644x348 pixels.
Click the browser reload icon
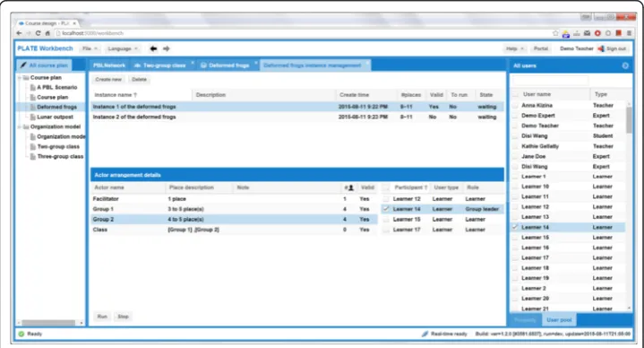click(x=38, y=33)
